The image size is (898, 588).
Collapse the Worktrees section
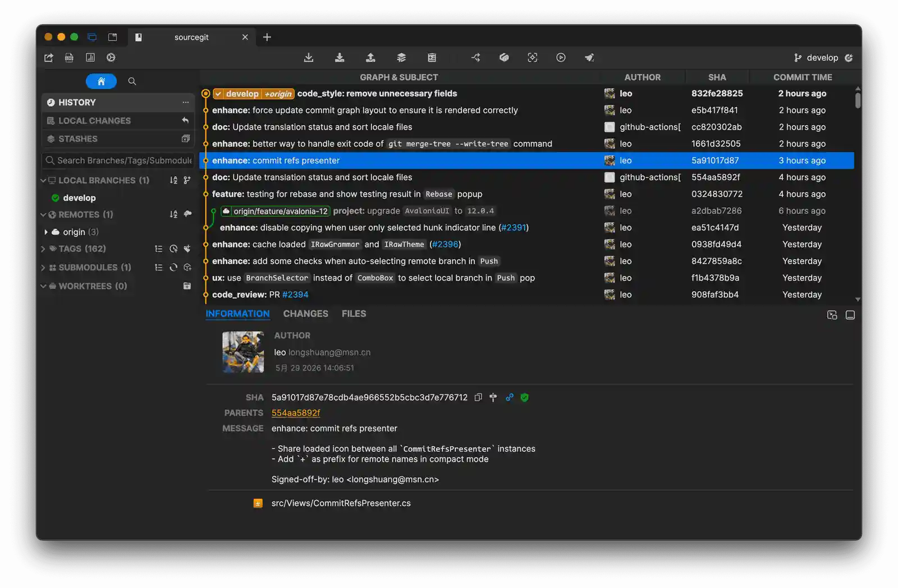click(43, 286)
